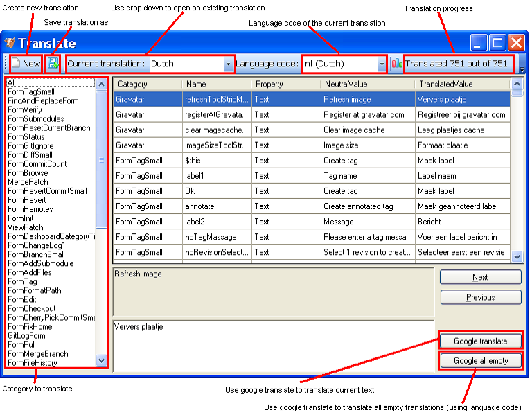
Task: Select FormAddSubmodule category
Action: click(x=51, y=263)
